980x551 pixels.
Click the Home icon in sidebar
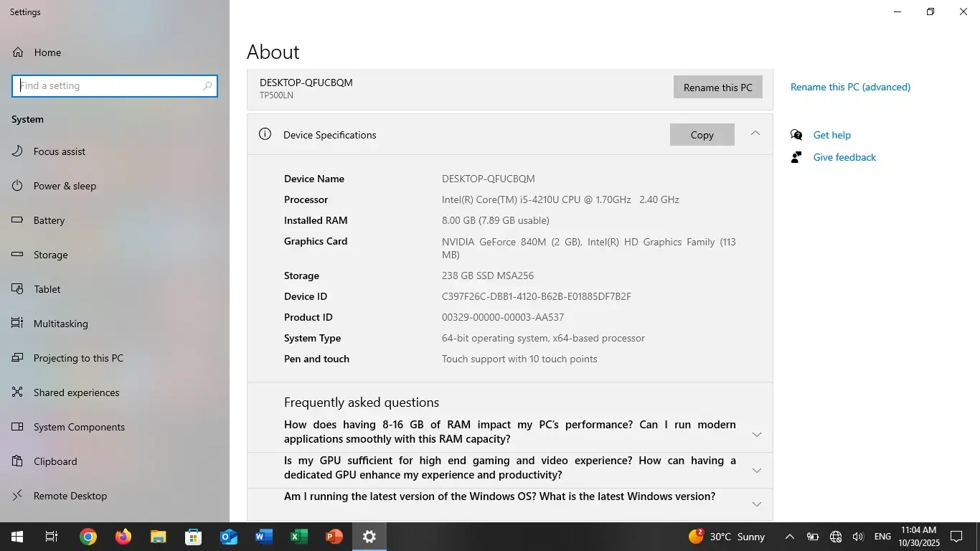[18, 52]
